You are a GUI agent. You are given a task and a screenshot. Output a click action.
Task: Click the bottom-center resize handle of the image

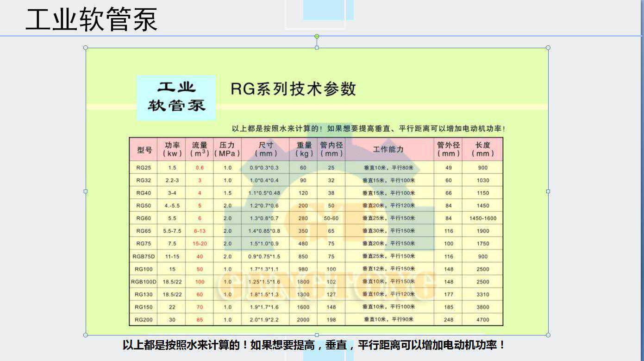[317, 335]
